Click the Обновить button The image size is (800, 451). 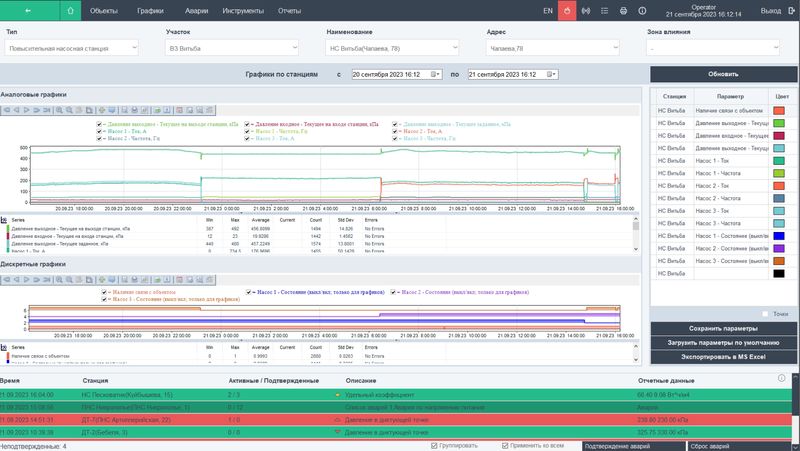723,74
